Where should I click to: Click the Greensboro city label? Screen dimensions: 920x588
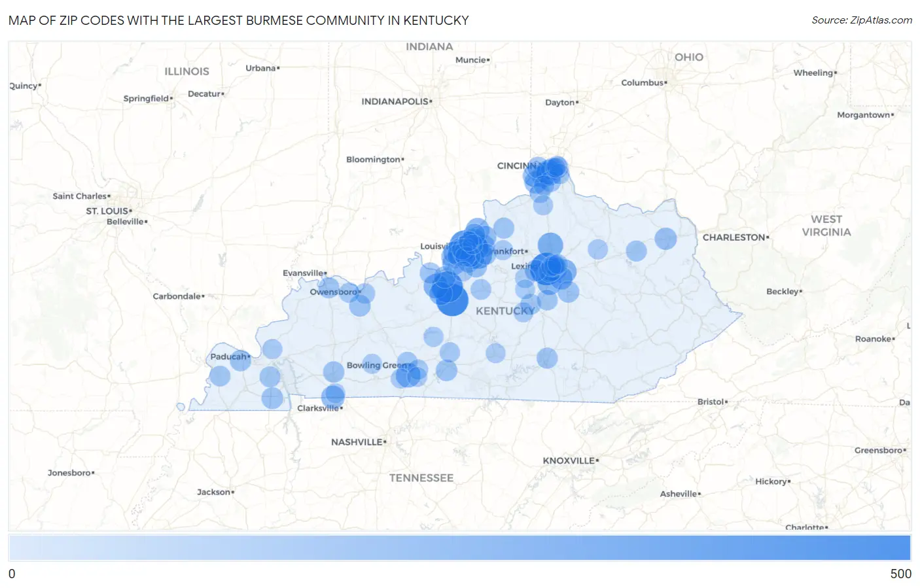pos(878,450)
